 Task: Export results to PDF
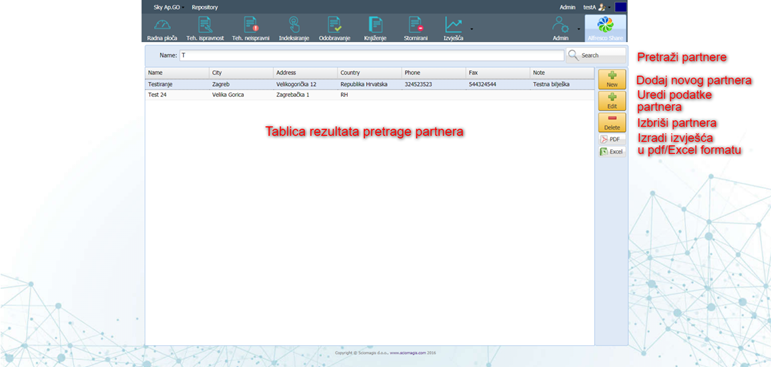612,139
